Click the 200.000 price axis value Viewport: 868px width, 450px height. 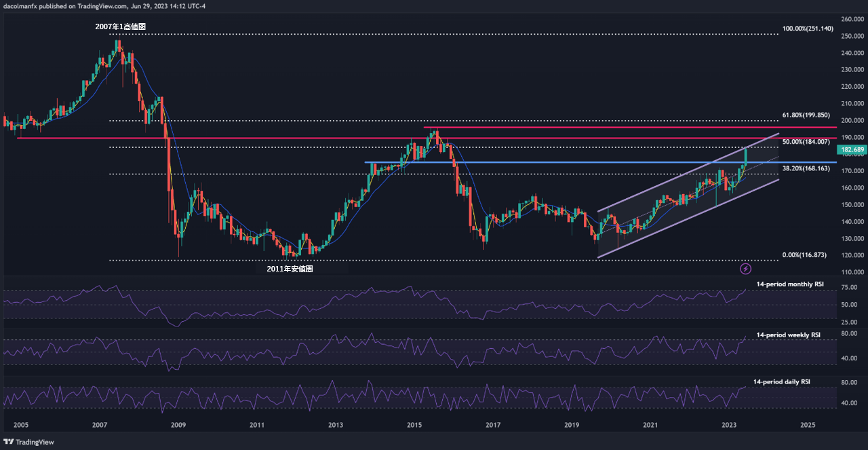pyautogui.click(x=853, y=121)
